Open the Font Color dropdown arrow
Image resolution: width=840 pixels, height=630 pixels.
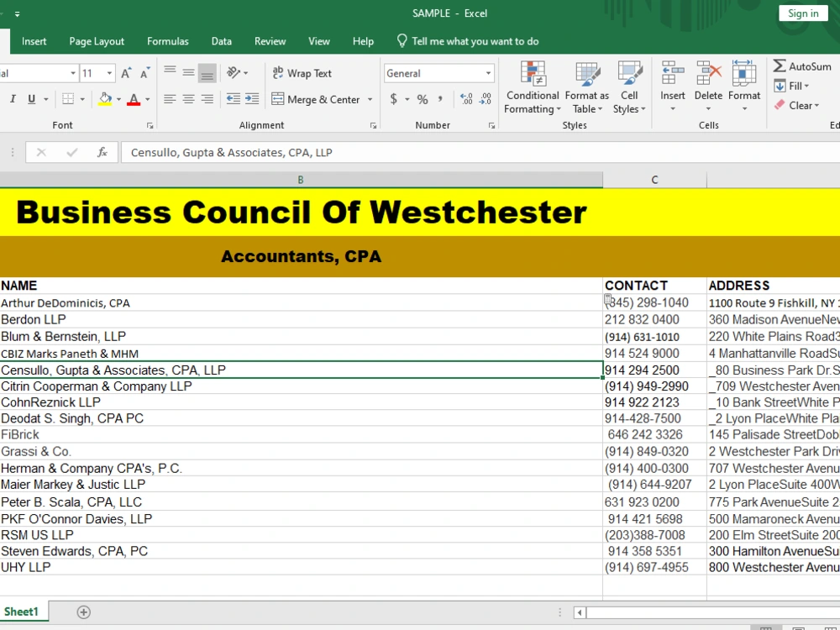click(x=148, y=99)
